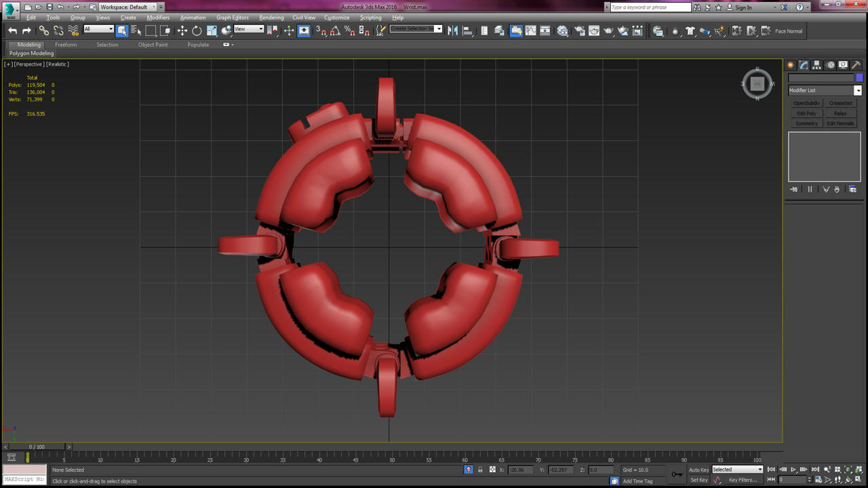Expand the Help question-mark dropdown arrow
This screenshot has height=488, width=868.
pos(809,7)
